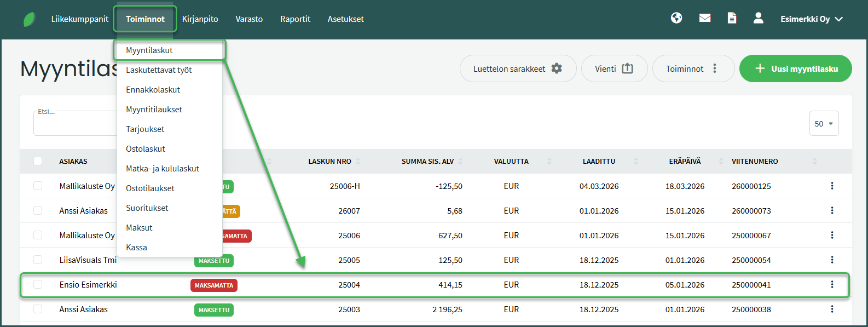Open the 50 rows-per-page dropdown
This screenshot has width=868, height=327.
pos(823,124)
